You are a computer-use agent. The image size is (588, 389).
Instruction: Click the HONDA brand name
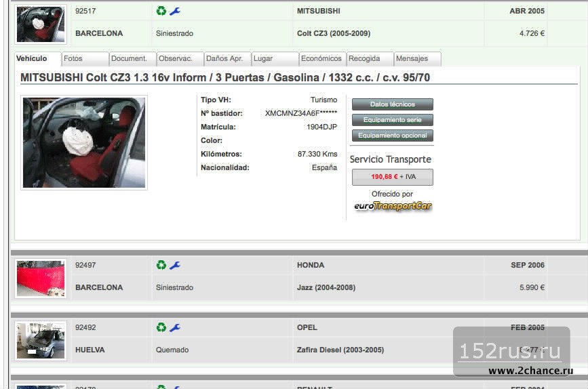pos(311,265)
